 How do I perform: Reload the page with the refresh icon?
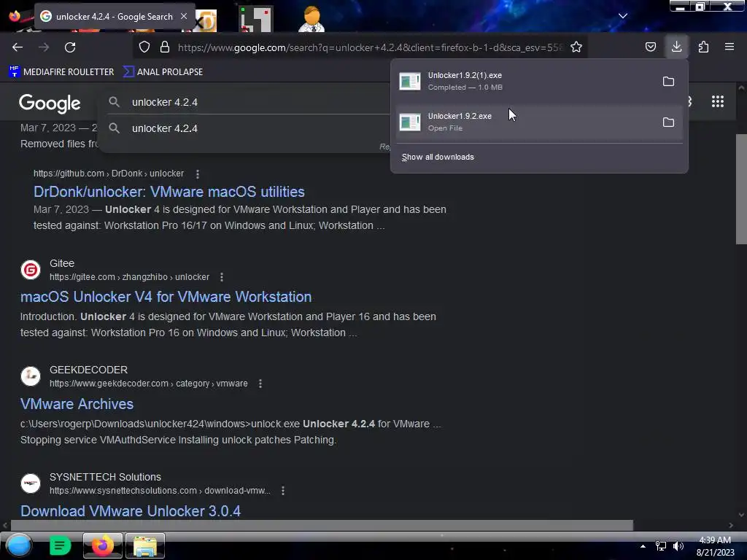click(70, 47)
